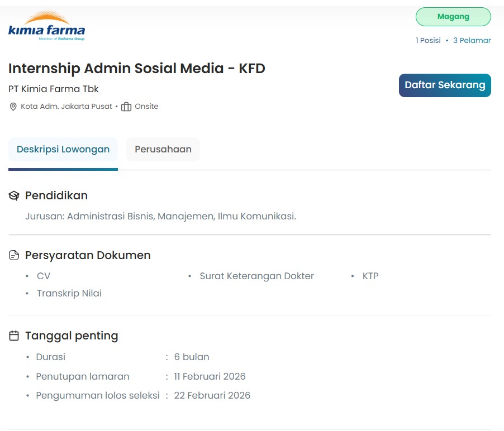Select the Deskripsi Lowongan tab
The height and width of the screenshot is (431, 504).
pyautogui.click(x=63, y=150)
